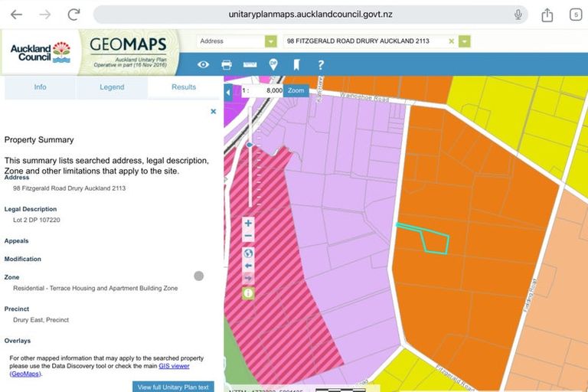Open the bookmarks icon

point(297,65)
